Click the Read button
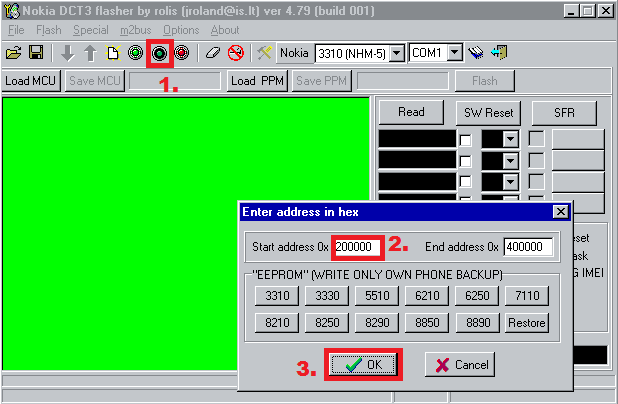The width and height of the screenshot is (618, 404). tap(411, 112)
